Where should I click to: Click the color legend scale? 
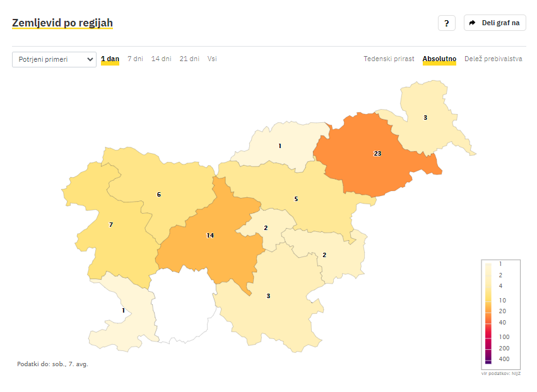pos(500,314)
